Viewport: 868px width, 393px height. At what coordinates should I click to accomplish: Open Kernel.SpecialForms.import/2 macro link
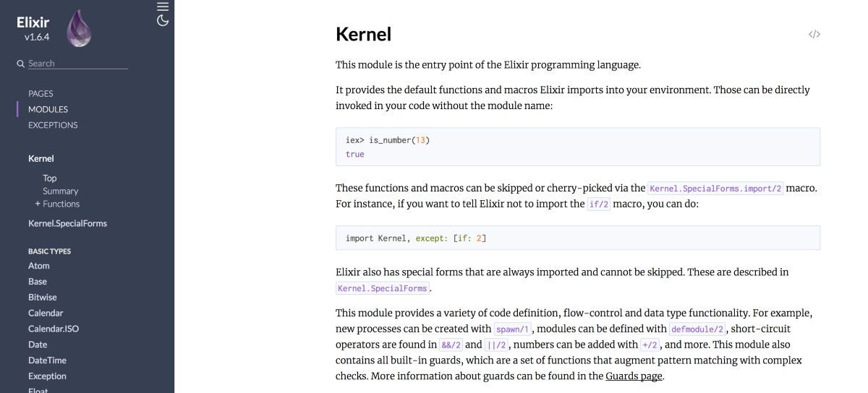point(715,189)
